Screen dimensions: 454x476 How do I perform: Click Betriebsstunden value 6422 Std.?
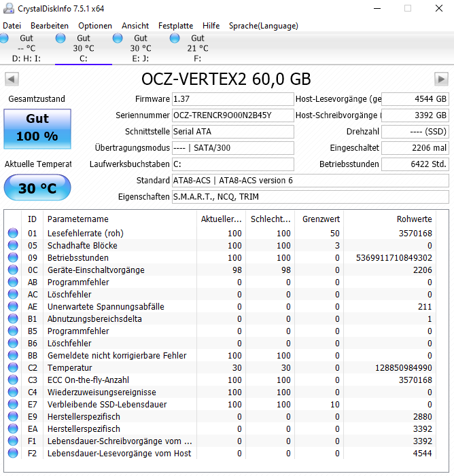[415, 164]
